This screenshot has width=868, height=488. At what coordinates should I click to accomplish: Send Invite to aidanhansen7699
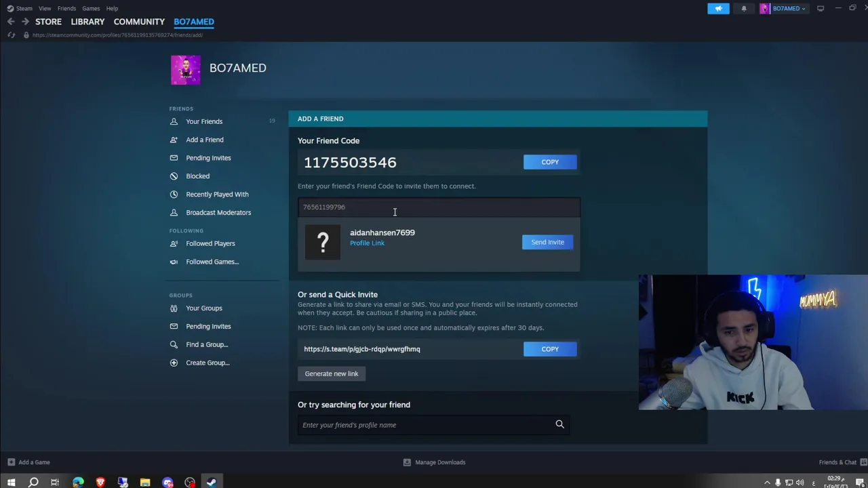pyautogui.click(x=547, y=242)
